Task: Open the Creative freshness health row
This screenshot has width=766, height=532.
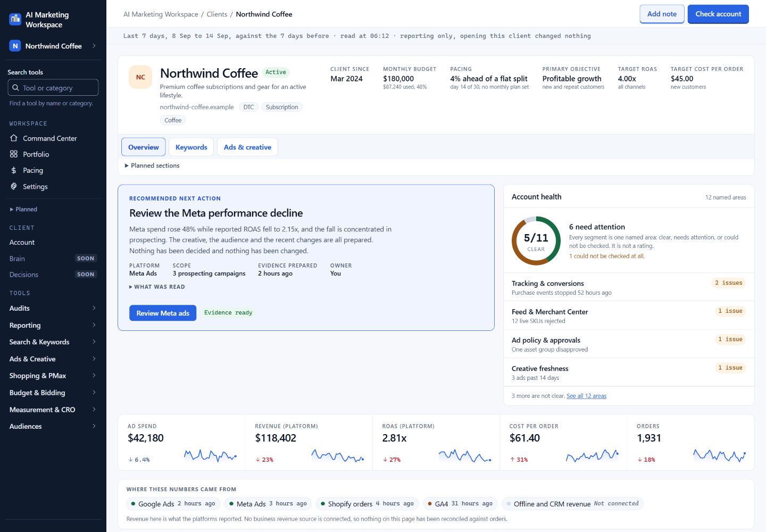Action: [x=629, y=372]
